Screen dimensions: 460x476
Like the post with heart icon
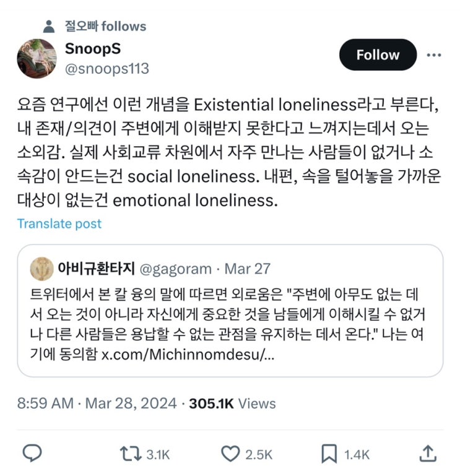click(230, 454)
